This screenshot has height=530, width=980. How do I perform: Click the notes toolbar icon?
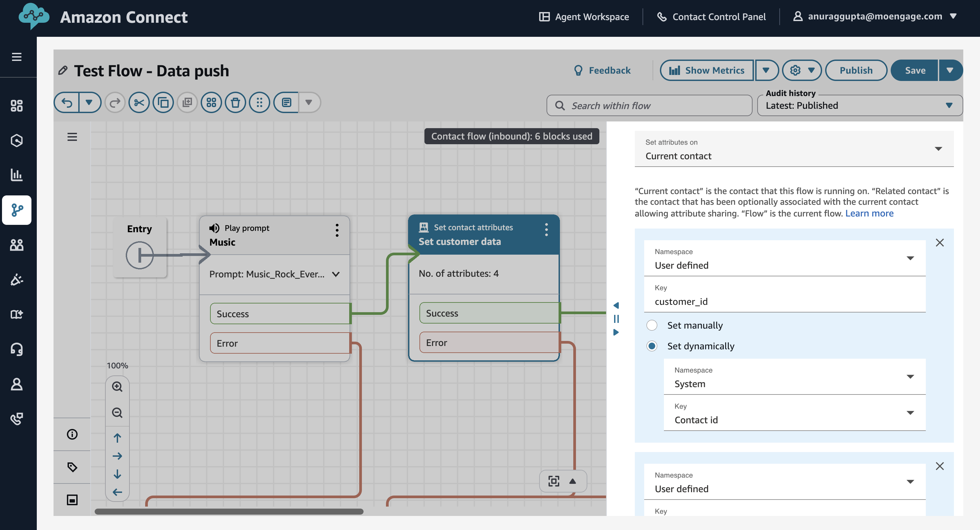(286, 102)
